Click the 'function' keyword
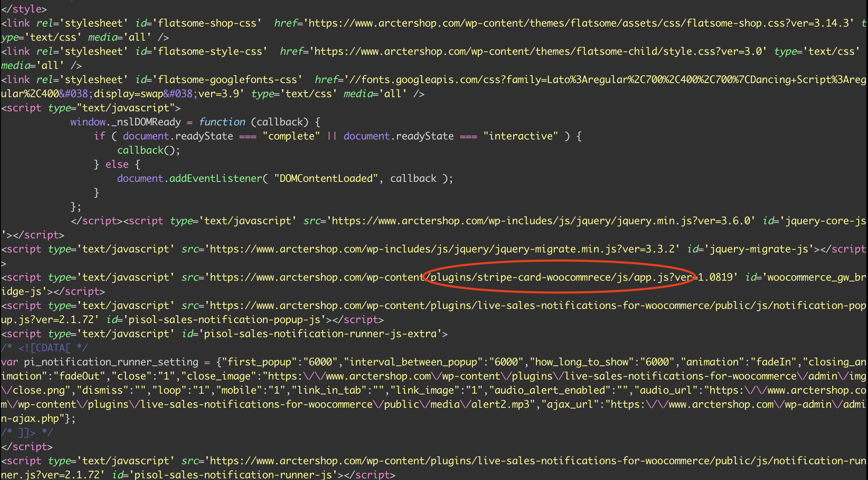 (x=222, y=122)
